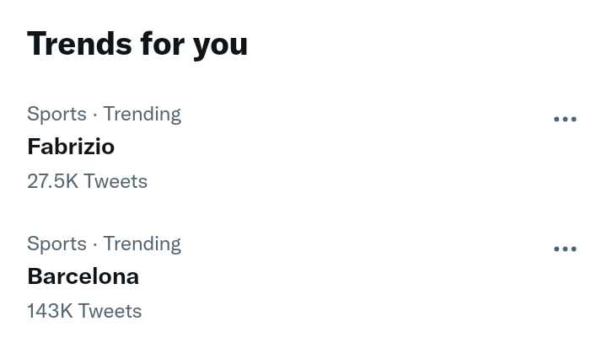
Task: Open the Fabrizio trending topic
Action: (x=71, y=147)
